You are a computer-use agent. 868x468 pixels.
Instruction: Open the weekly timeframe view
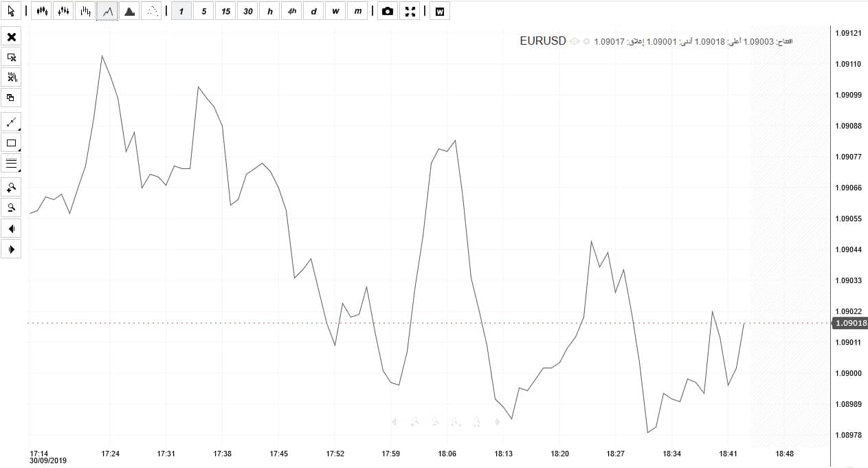[x=335, y=11]
